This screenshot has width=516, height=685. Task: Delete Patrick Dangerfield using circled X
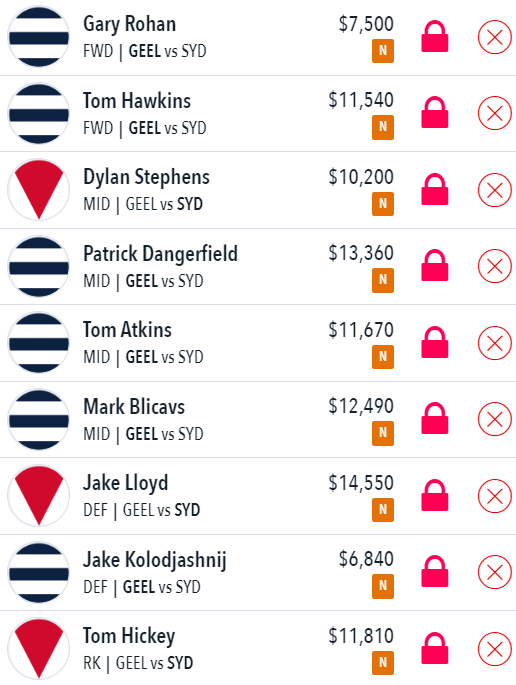coord(495,266)
